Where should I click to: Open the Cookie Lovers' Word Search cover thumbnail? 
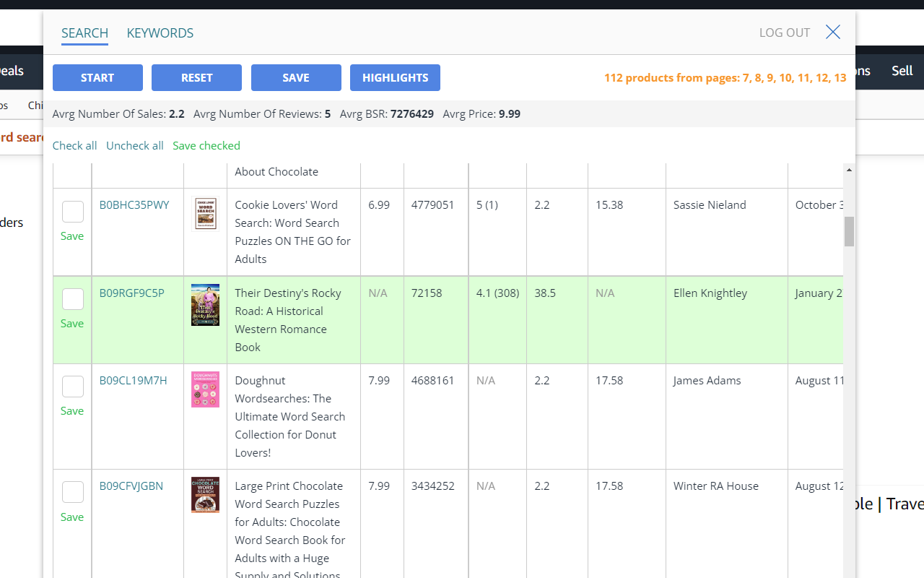point(205,214)
